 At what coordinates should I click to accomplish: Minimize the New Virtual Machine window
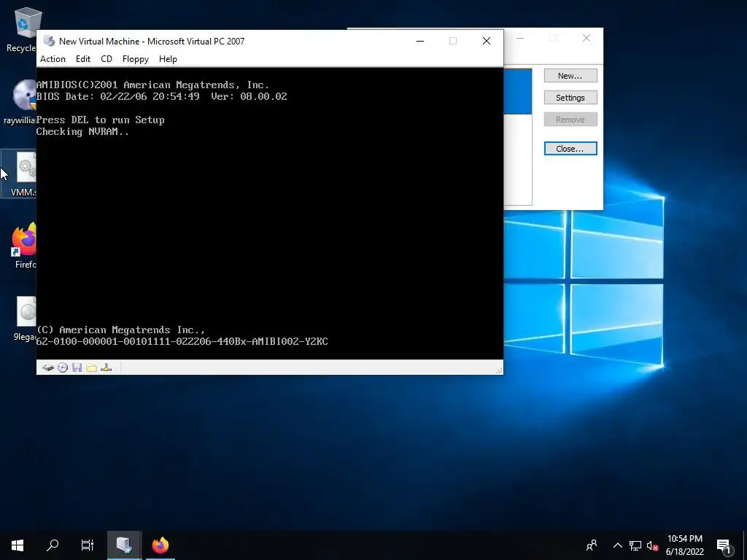pyautogui.click(x=420, y=41)
